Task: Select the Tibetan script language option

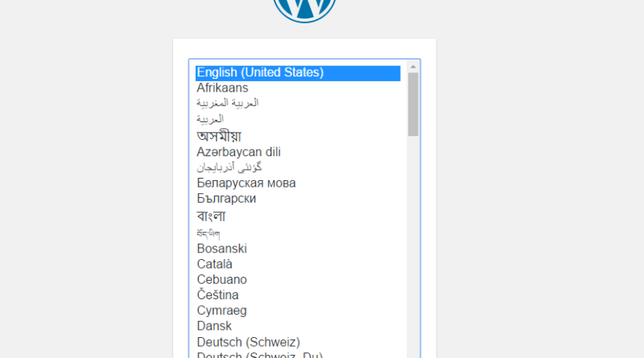Action: pyautogui.click(x=208, y=232)
